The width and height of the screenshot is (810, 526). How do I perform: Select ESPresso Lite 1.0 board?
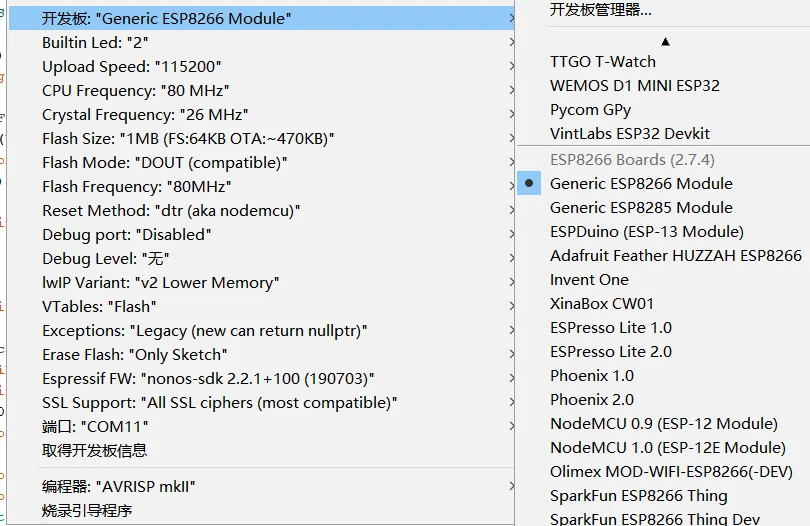[x=611, y=328]
